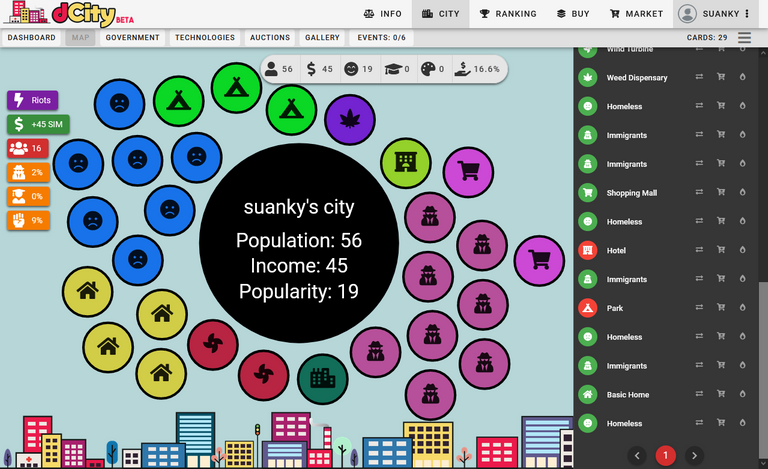Go to previous cards page arrow

tap(637, 456)
